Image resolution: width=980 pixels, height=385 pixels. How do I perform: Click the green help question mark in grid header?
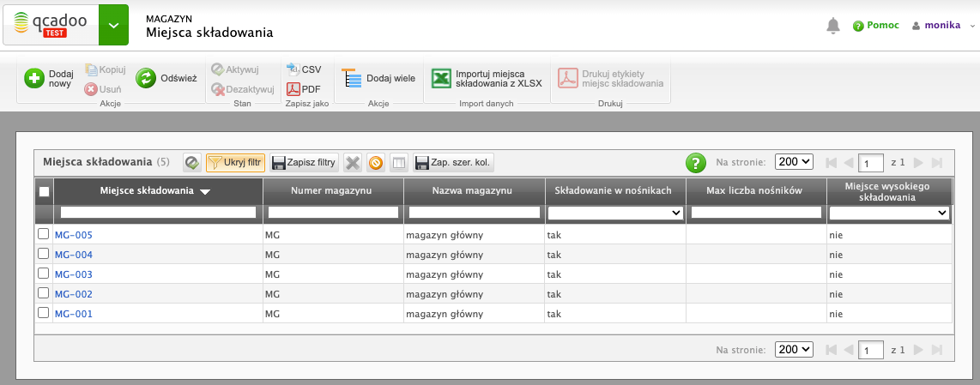coord(695,162)
